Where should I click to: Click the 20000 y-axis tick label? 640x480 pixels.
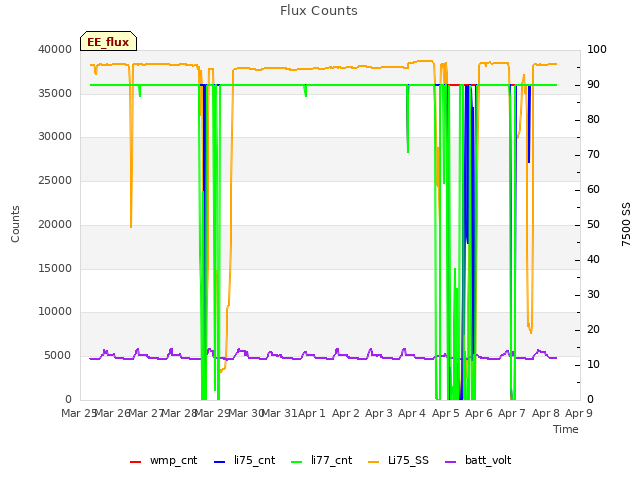click(x=55, y=224)
